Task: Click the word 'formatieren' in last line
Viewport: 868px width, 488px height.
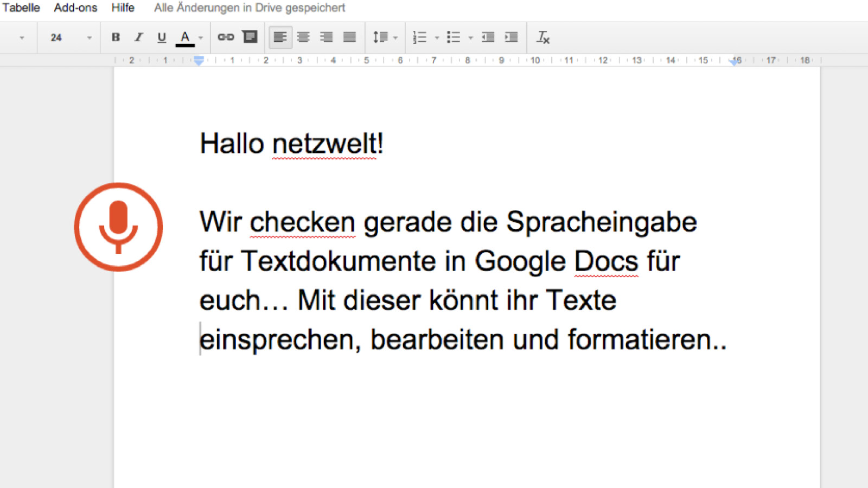Action: coord(640,340)
